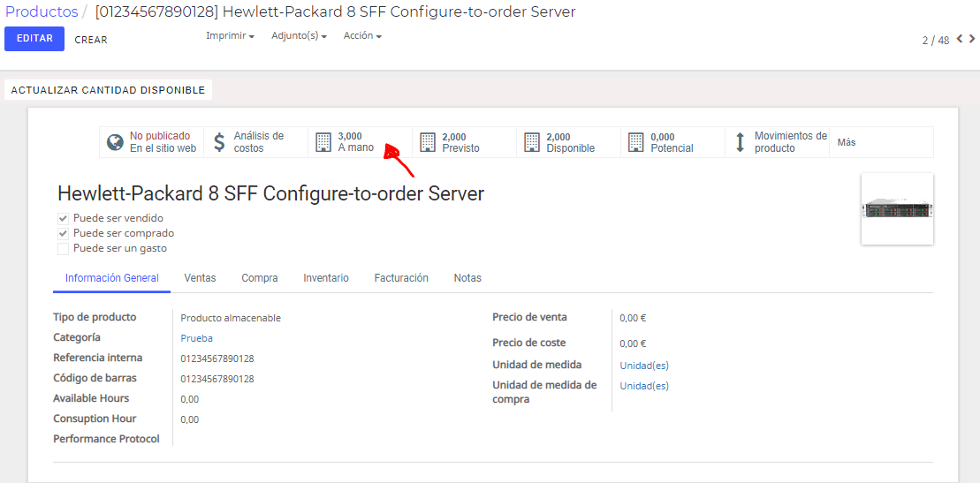
Task: Open the 2,000 Previsto stat button
Action: [x=465, y=142]
